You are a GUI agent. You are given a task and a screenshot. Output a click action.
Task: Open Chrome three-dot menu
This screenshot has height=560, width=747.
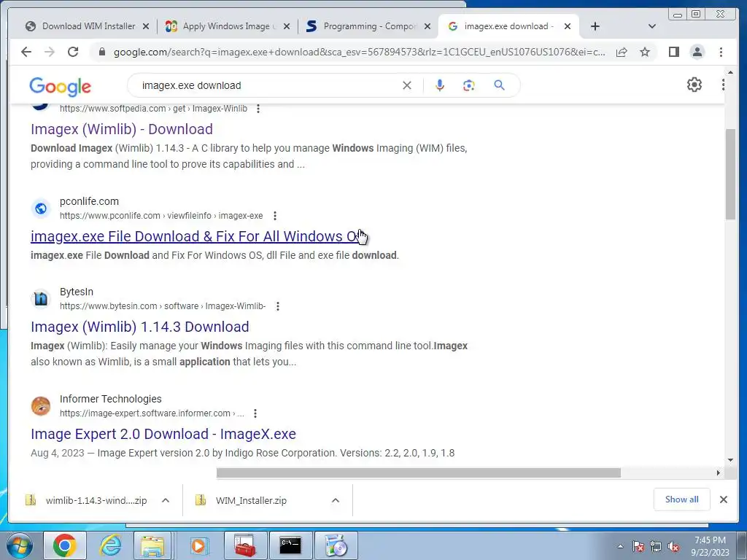coord(721,52)
